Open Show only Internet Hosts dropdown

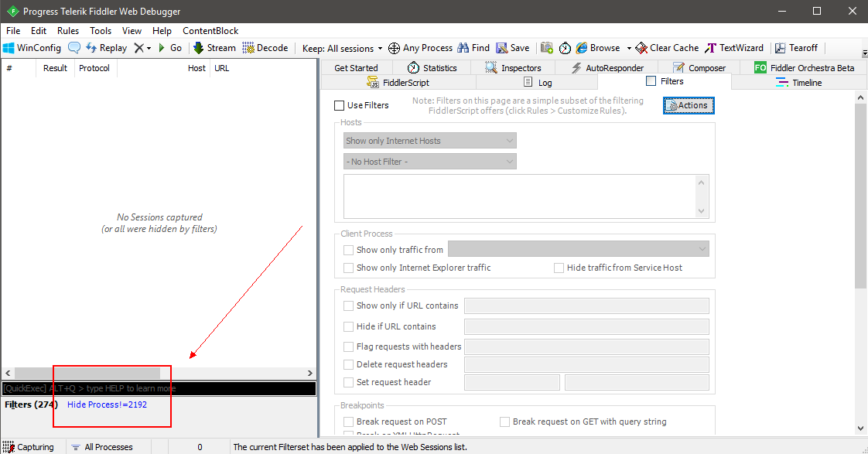click(429, 141)
